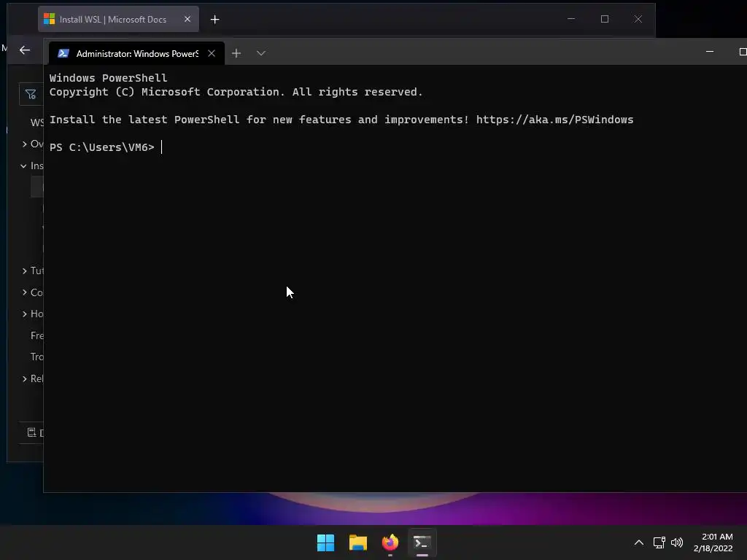Collapse the 'Ins' section in docs sidebar
747x560 pixels.
(23, 166)
